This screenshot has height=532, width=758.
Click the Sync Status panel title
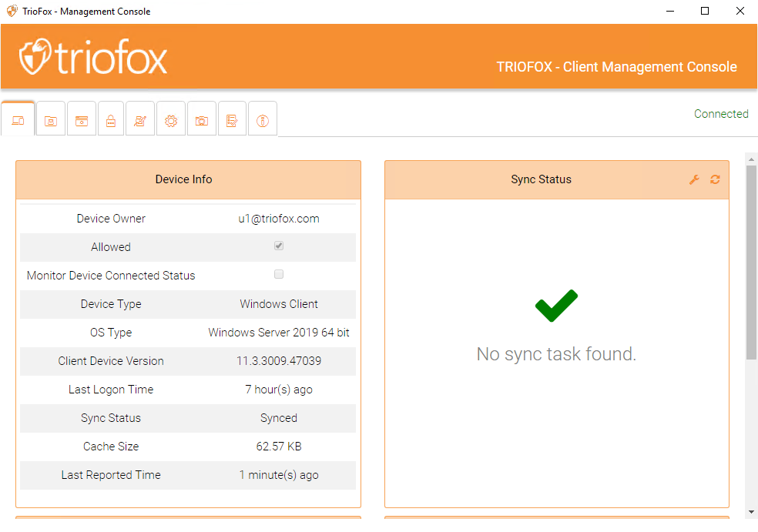(x=541, y=179)
